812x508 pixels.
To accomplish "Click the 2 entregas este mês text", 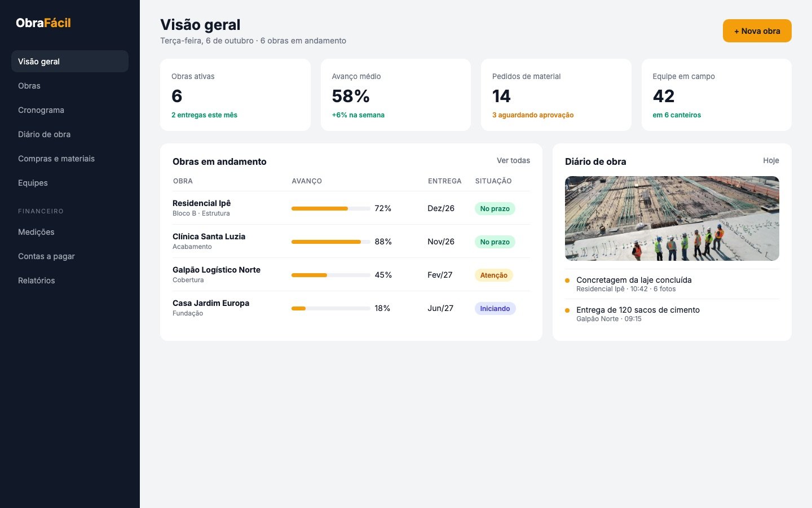I will [204, 115].
